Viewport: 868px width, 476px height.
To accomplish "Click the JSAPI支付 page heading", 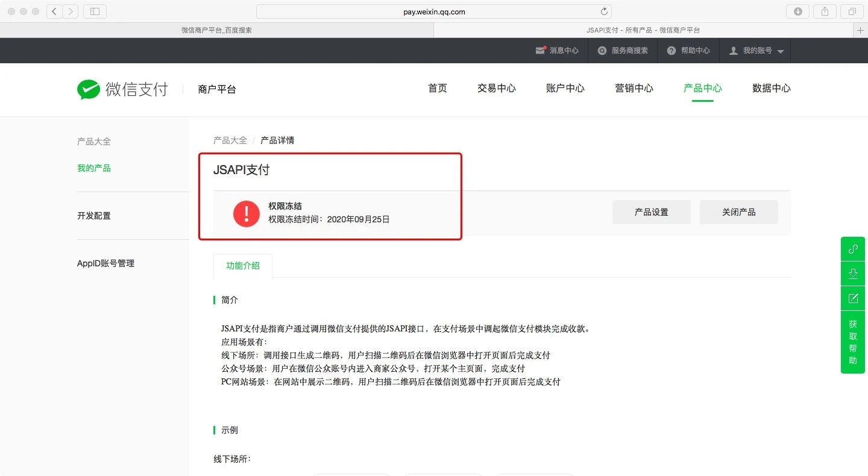I will point(241,170).
